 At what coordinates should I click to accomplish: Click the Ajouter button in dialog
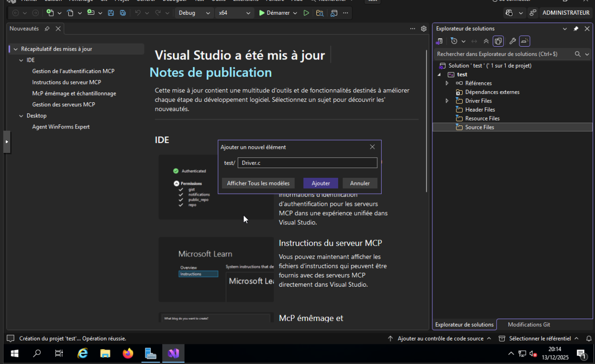pos(321,183)
